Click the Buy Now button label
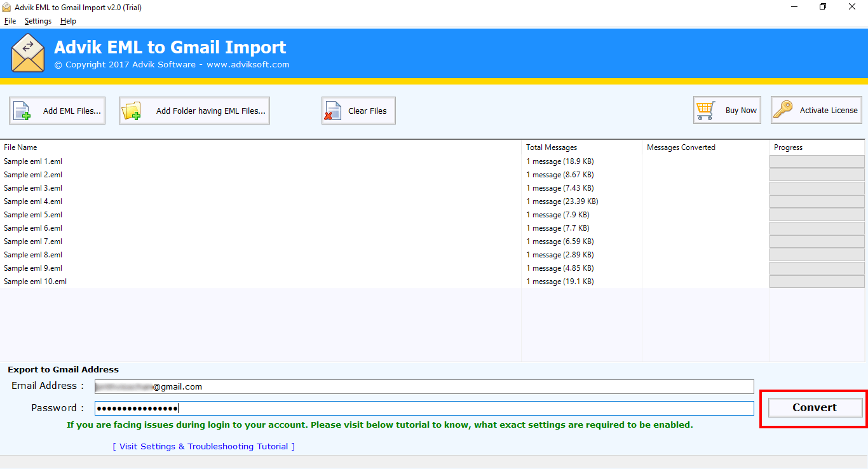The height and width of the screenshot is (469, 868). pos(741,110)
